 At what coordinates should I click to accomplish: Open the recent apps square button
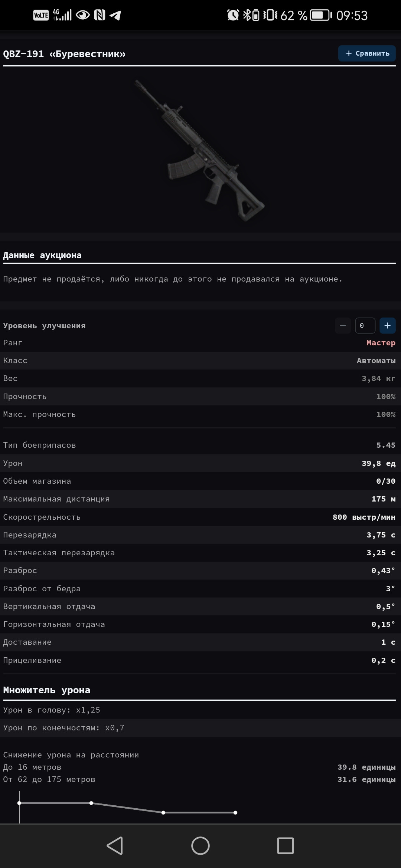(285, 846)
